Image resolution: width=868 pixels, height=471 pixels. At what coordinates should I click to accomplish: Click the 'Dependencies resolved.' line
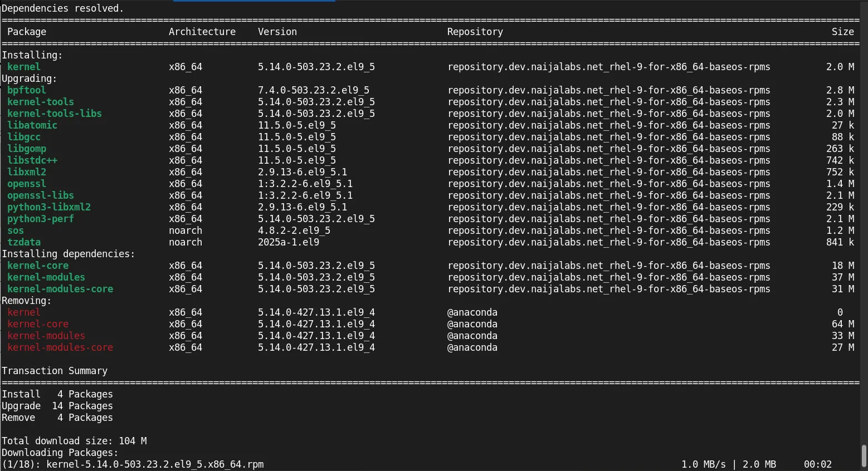pyautogui.click(x=63, y=8)
